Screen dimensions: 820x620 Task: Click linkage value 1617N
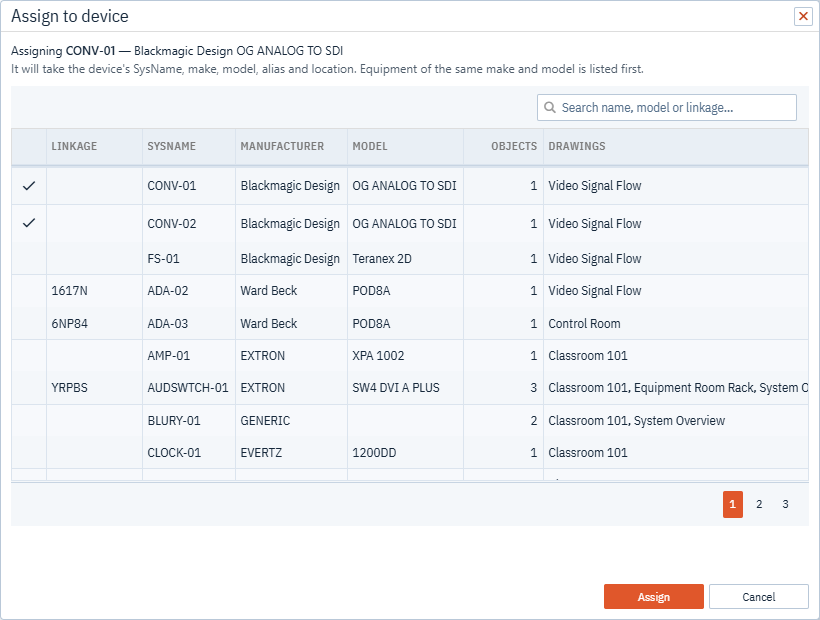click(70, 291)
